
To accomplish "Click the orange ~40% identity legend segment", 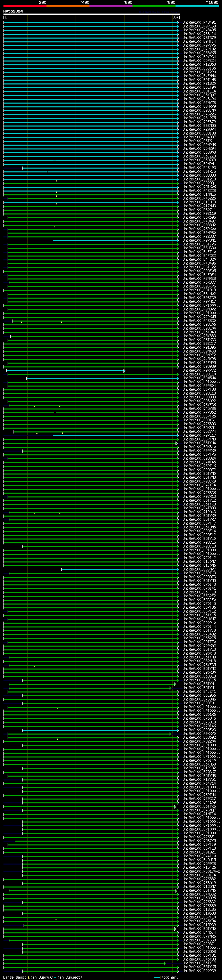I will [x=68, y=6].
